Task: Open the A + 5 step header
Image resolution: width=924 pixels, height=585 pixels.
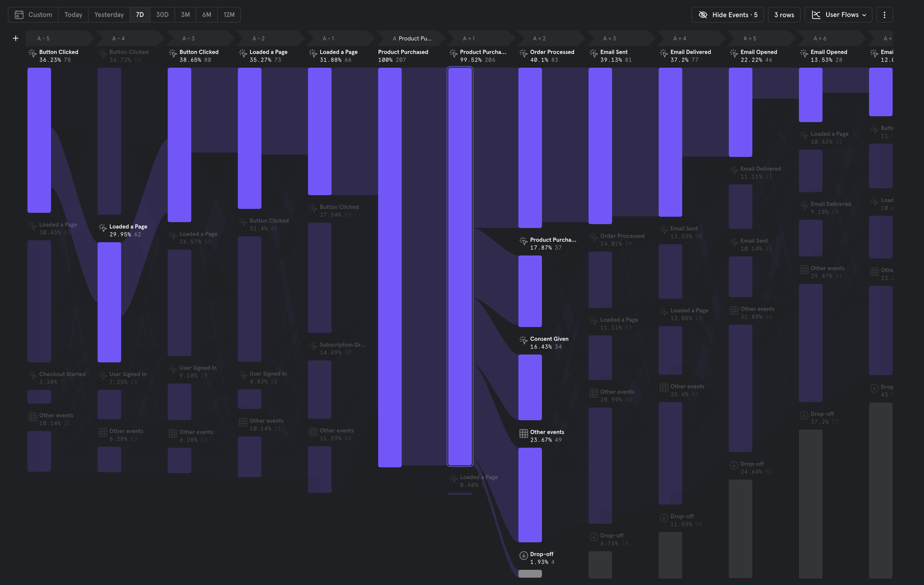Action: tap(762, 38)
